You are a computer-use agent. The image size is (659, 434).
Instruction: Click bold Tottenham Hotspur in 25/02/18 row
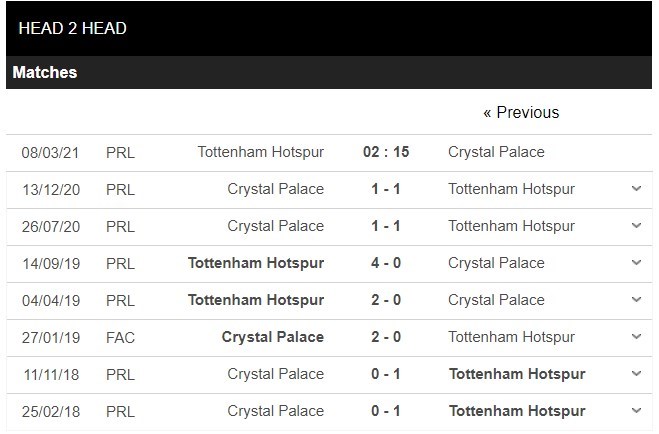click(x=517, y=411)
